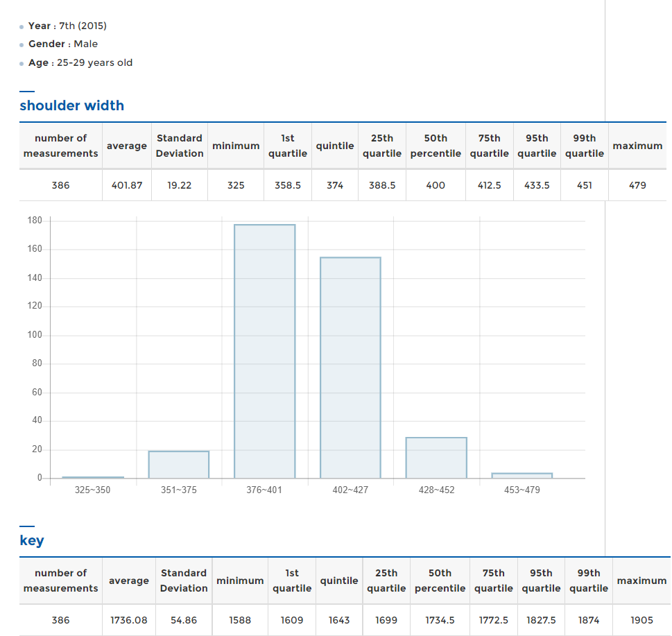Click the shoulder width maximum value 479
This screenshot has width=672, height=636.
tap(637, 185)
